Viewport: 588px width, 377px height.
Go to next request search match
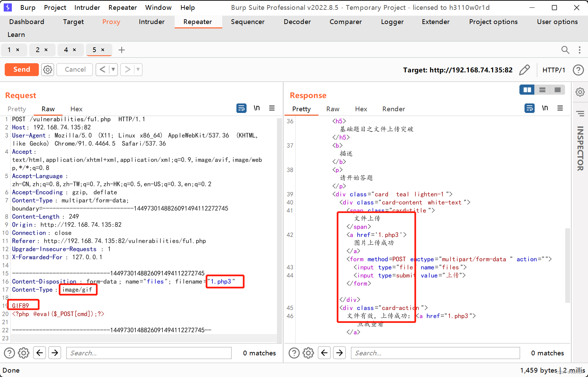55,353
